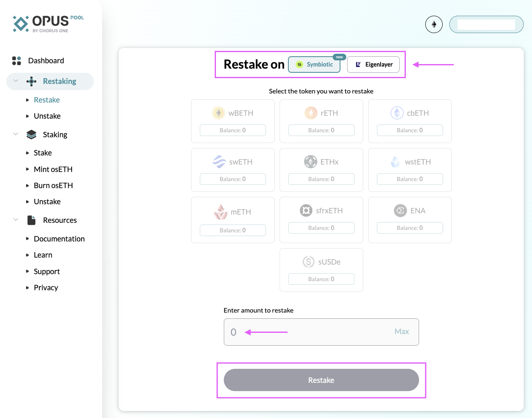This screenshot has height=418, width=532.
Task: Select the wstETH token card
Action: coord(410,170)
